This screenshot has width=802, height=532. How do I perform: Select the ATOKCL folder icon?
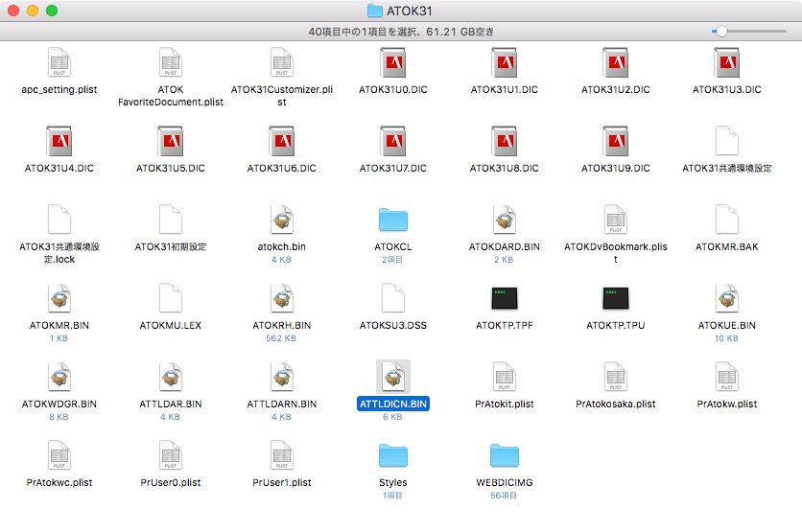[x=392, y=220]
